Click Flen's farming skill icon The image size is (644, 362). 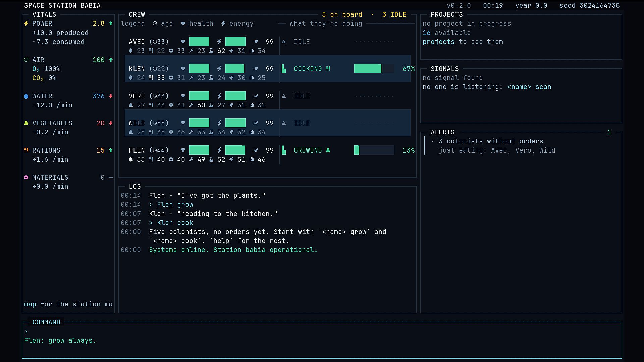tap(131, 160)
